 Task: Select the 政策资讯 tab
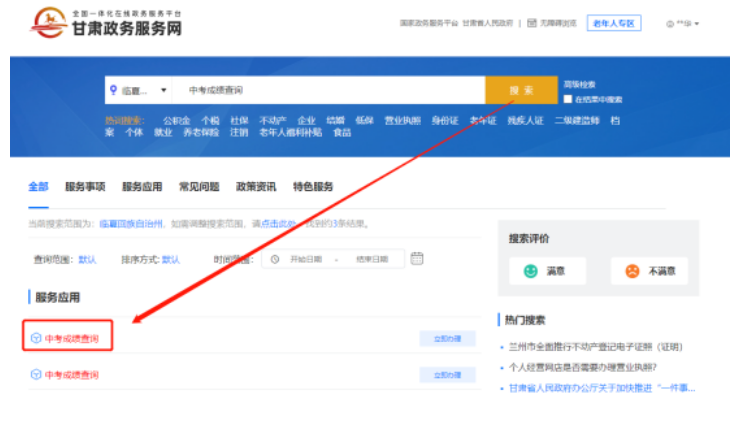pyautogui.click(x=256, y=187)
